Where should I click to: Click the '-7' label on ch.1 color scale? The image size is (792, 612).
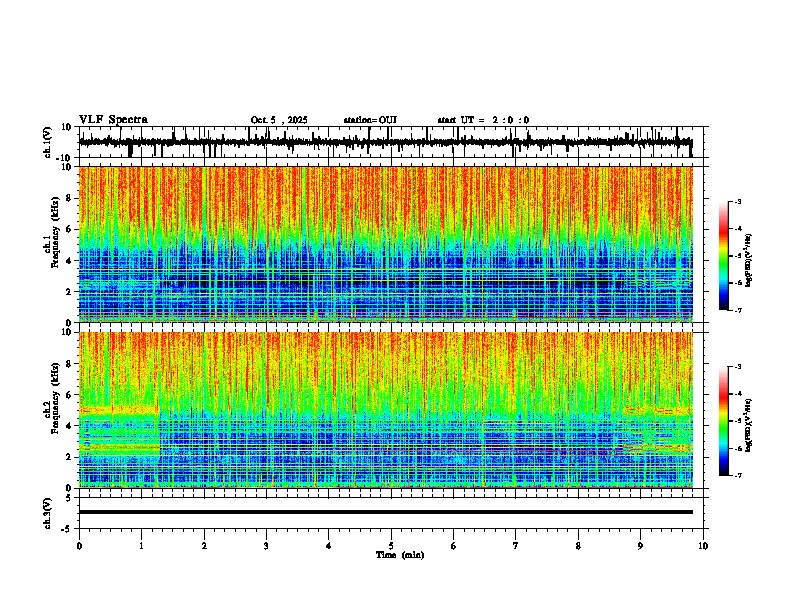738,310
